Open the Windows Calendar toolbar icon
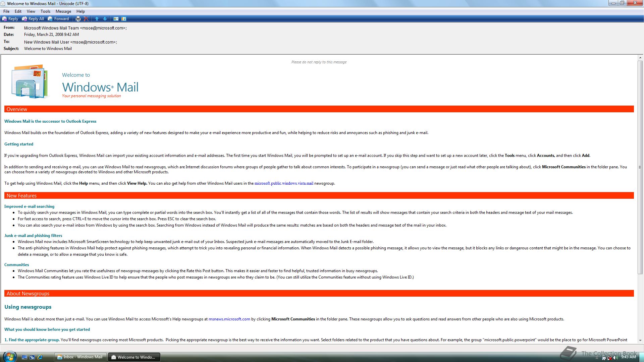 click(124, 19)
